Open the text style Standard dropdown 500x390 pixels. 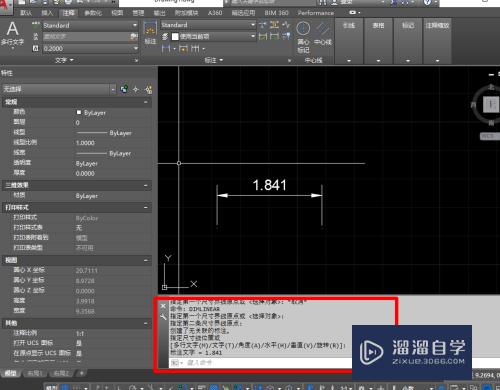[x=135, y=25]
